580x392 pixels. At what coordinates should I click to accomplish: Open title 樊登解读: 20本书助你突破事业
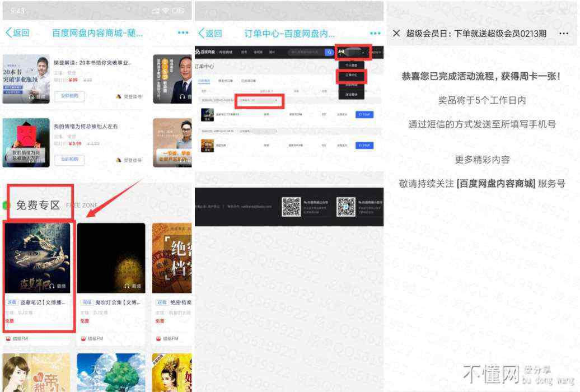point(92,63)
